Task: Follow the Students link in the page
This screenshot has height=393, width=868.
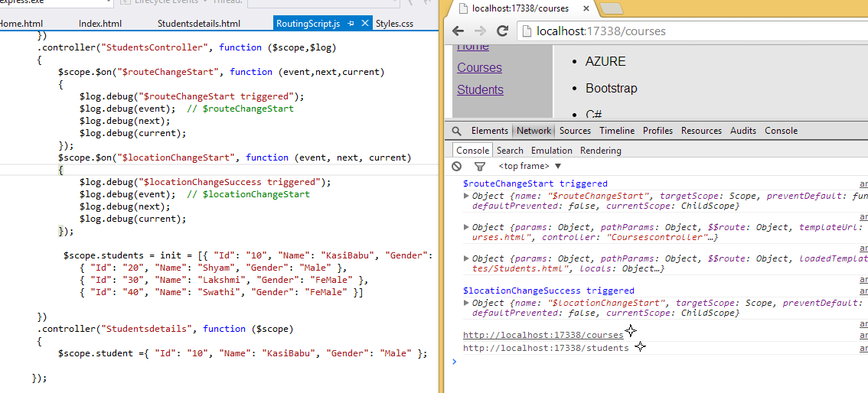Action: tap(480, 89)
